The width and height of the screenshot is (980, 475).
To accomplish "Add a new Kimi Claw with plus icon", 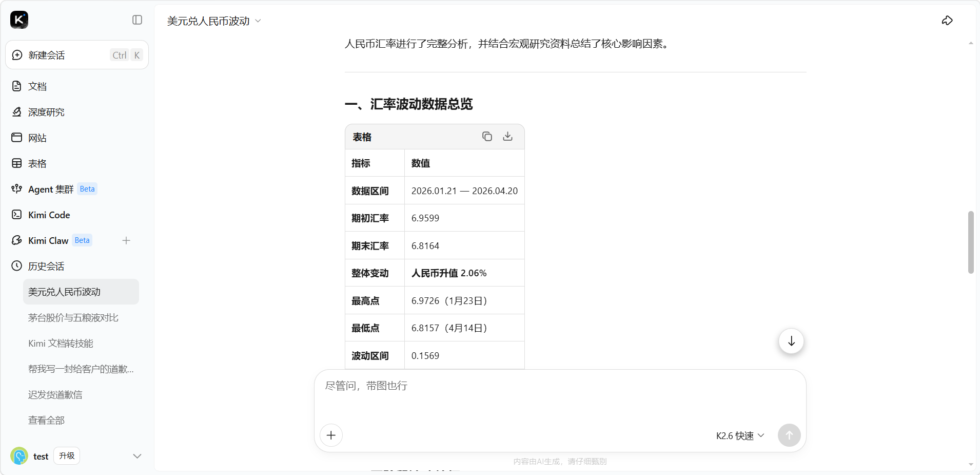I will [x=126, y=240].
